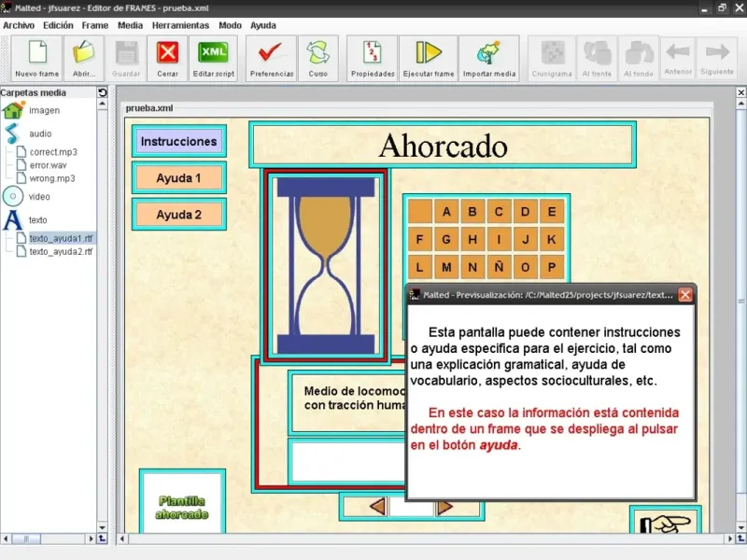
Task: Select letter Ñ on the keyboard grid
Action: [499, 267]
